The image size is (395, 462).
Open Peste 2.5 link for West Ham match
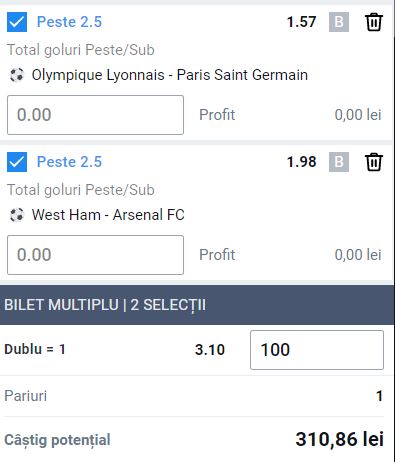tap(69, 162)
